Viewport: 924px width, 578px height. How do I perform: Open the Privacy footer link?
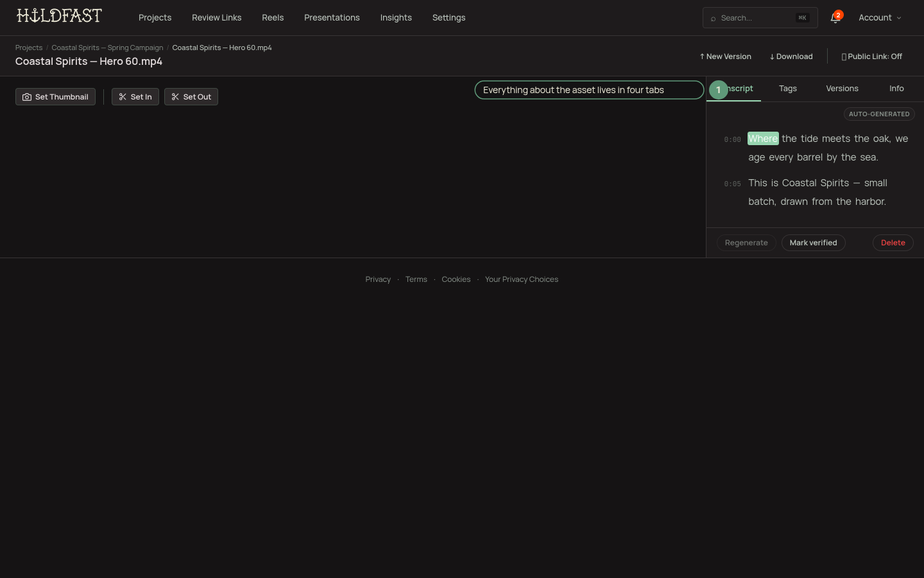click(x=378, y=279)
